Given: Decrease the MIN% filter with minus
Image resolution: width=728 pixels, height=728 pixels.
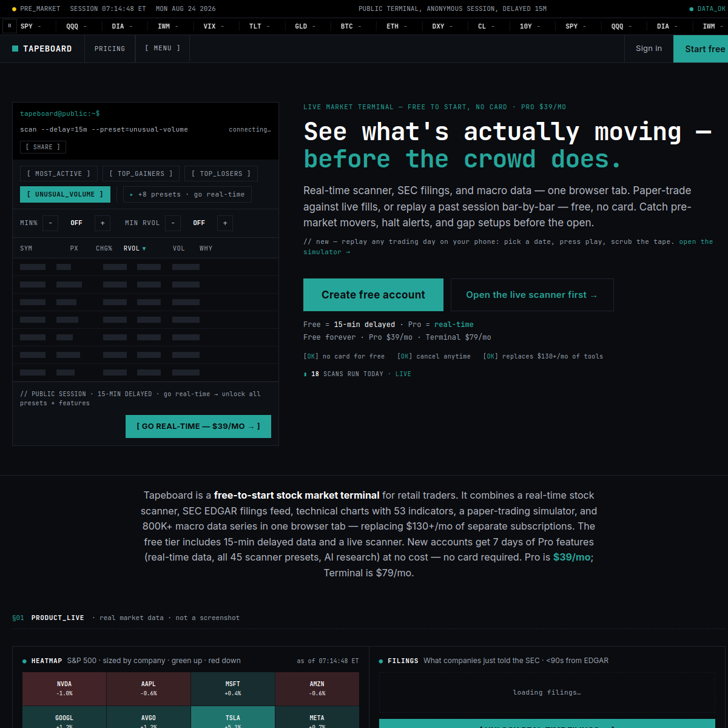Looking at the screenshot, I should 50,223.
